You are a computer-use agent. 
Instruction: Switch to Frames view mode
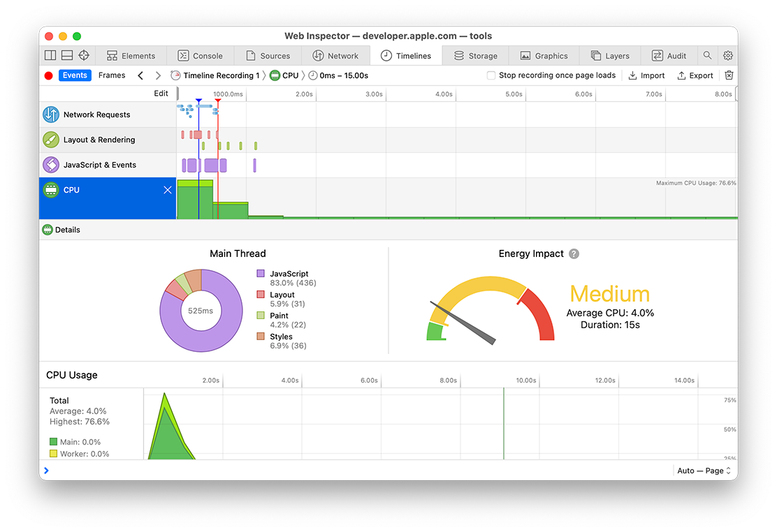pos(112,75)
